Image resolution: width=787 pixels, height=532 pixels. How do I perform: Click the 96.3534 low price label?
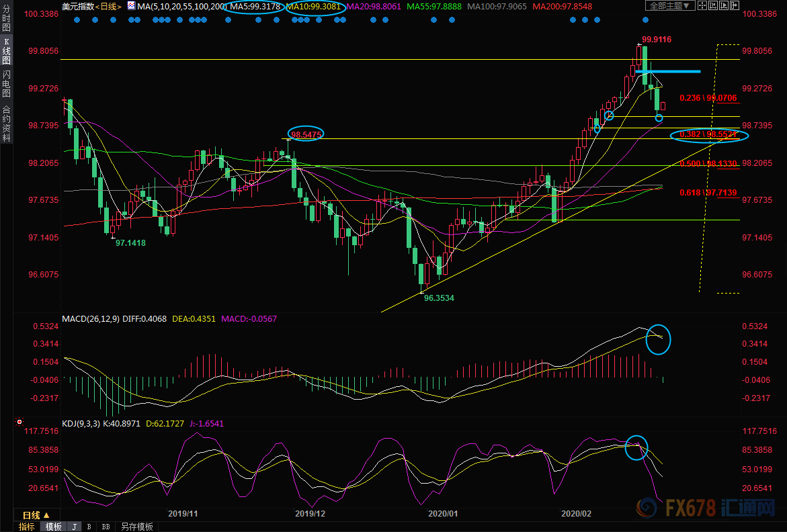(x=439, y=298)
